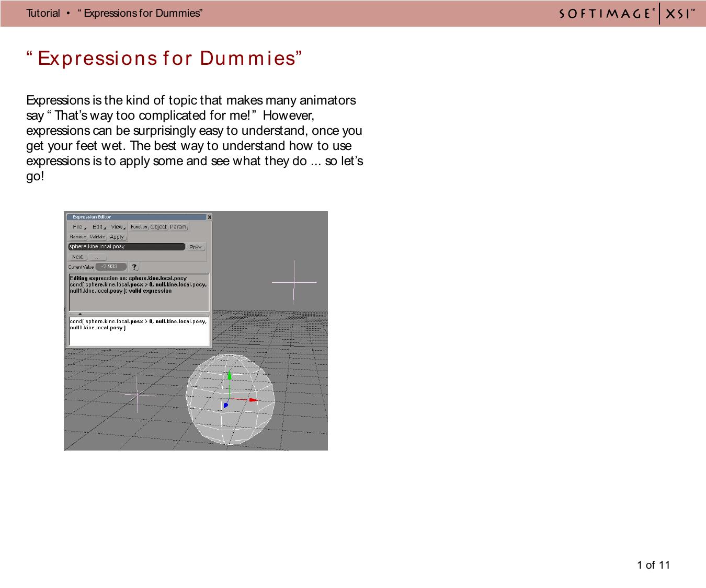Click the question mark help icon
Viewport: 706px width, 588px height.
click(134, 267)
